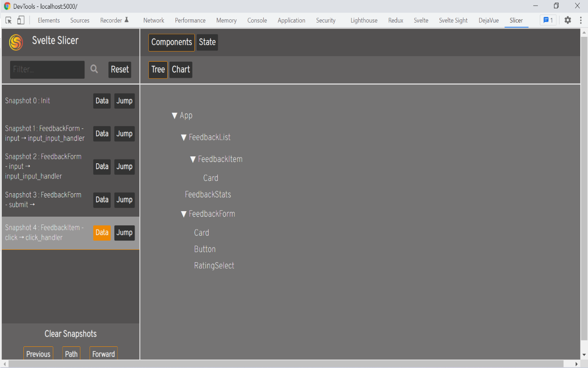Show Data for Snapshot 1
This screenshot has width=588, height=368.
pos(102,134)
